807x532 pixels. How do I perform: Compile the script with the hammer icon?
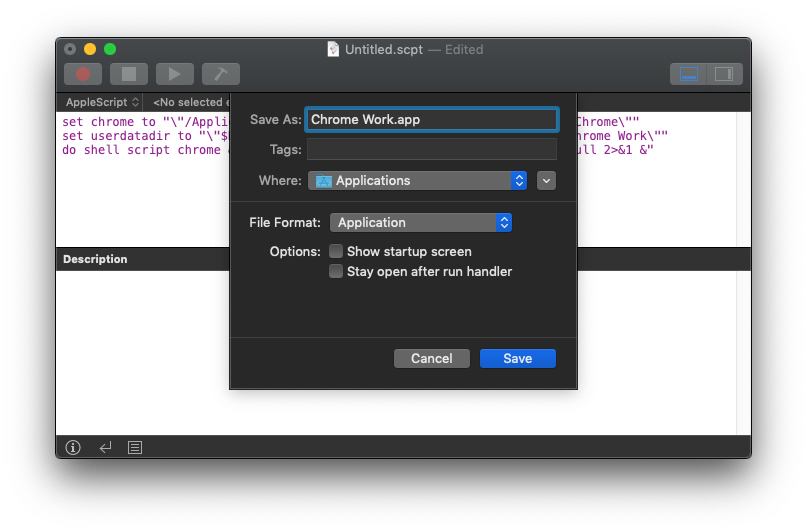tap(221, 74)
